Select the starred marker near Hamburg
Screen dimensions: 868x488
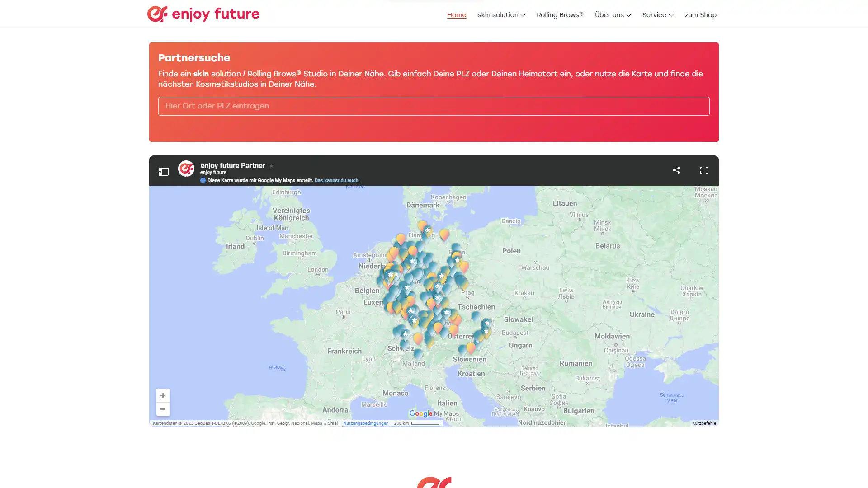(x=428, y=231)
